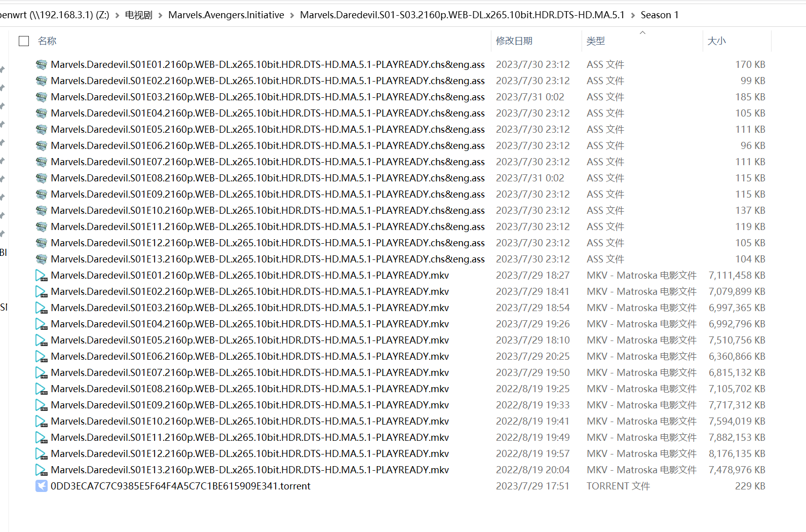Click the 7,111,458 KB size cell

(x=737, y=275)
